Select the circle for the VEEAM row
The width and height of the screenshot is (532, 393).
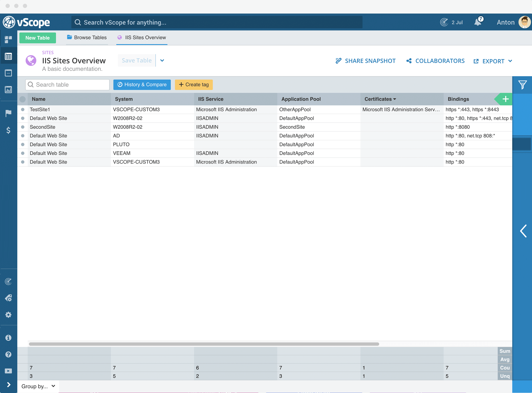point(23,153)
